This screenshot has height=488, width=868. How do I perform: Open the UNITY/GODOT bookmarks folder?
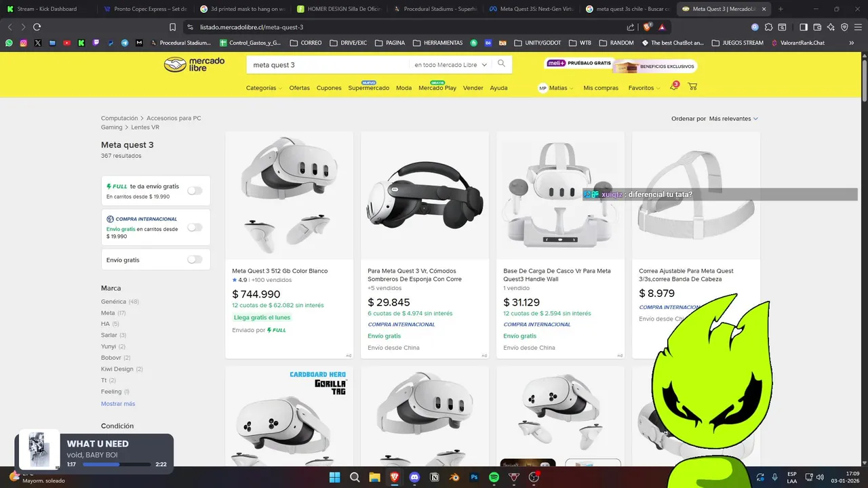point(537,43)
